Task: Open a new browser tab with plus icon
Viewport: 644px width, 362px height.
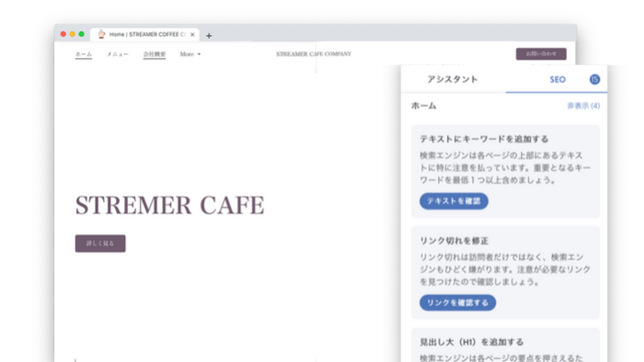Action: (x=209, y=36)
